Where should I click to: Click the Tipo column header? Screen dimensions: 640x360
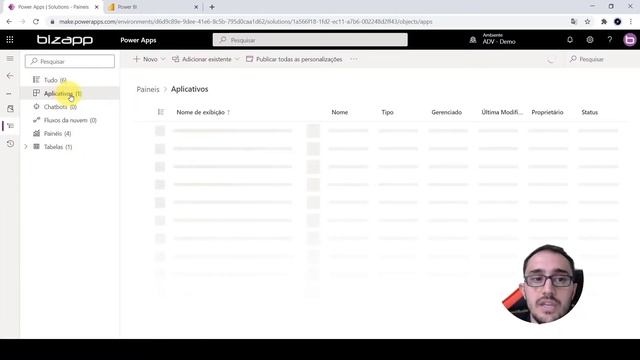387,112
